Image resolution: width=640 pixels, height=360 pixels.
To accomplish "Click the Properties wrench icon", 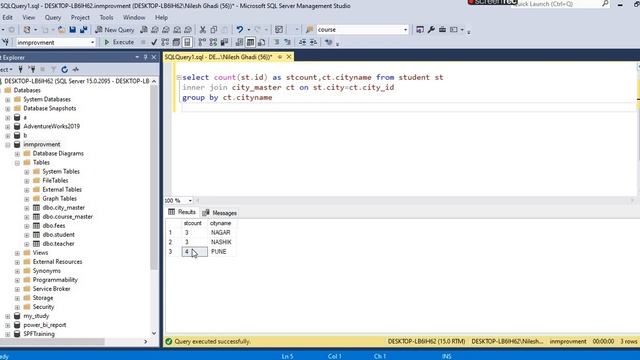I will [x=431, y=30].
